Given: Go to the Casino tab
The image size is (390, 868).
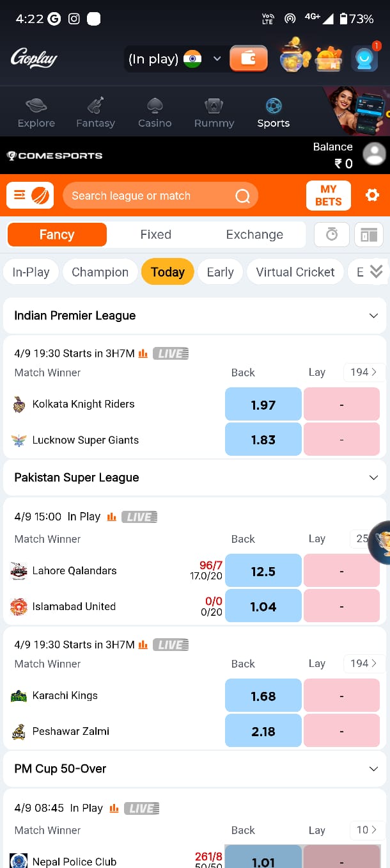Looking at the screenshot, I should pos(155,113).
